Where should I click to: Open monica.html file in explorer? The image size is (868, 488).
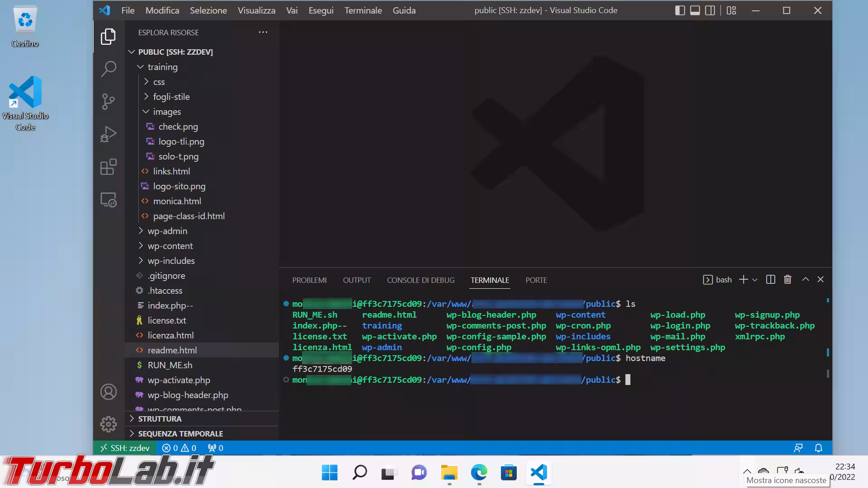click(177, 201)
